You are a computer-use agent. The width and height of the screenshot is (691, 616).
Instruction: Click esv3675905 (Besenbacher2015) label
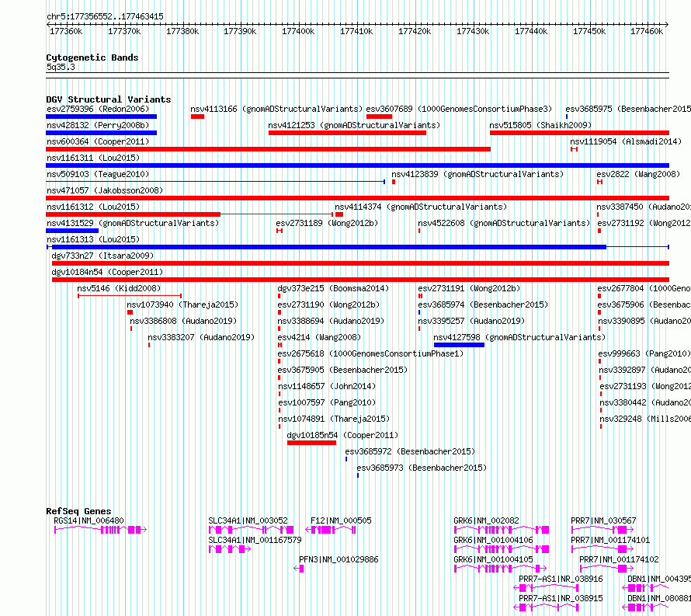tap(342, 370)
